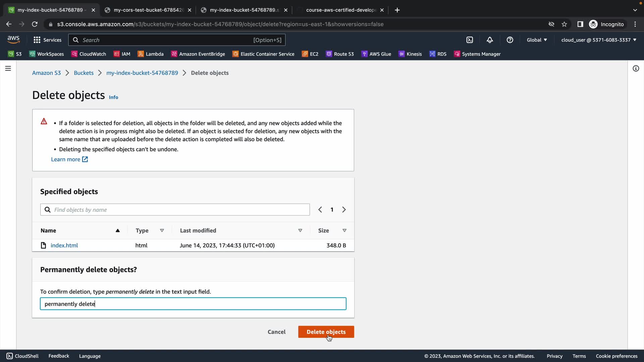Viewport: 644px width, 362px height.
Task: Go to next page of specified objects
Action: coord(344,210)
